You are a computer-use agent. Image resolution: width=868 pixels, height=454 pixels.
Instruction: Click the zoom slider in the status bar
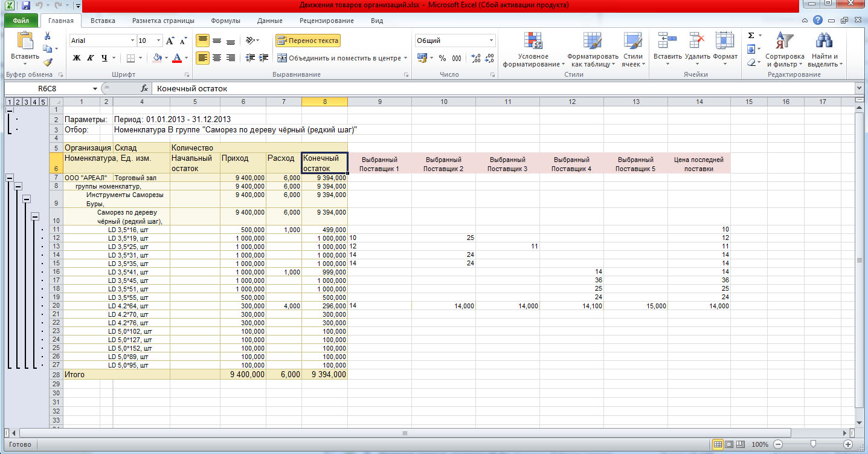tap(814, 444)
